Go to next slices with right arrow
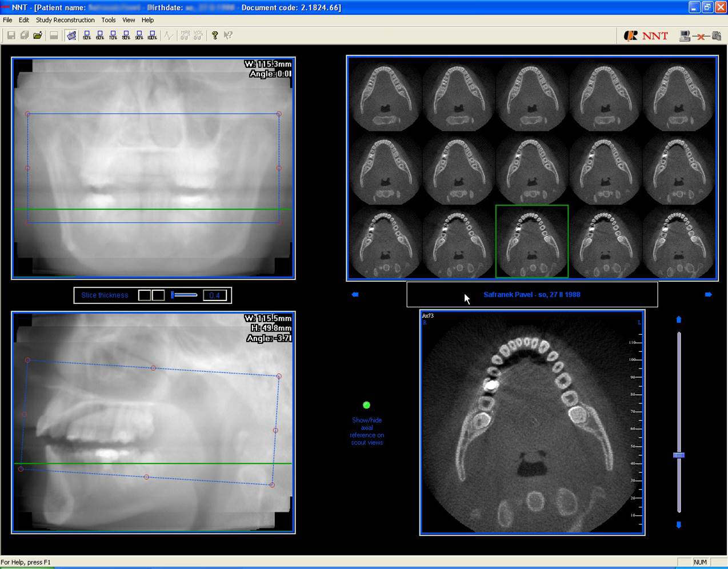This screenshot has width=728, height=569. 708,294
